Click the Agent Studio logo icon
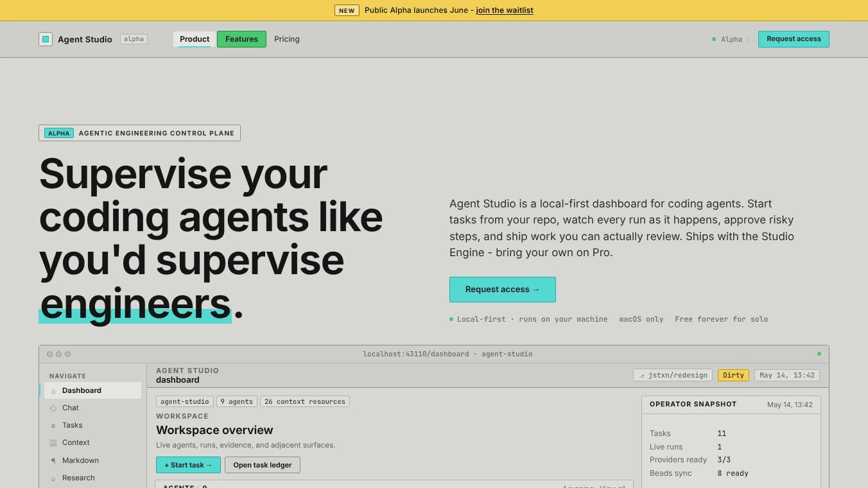Screen dimensions: 868x488 46,39
